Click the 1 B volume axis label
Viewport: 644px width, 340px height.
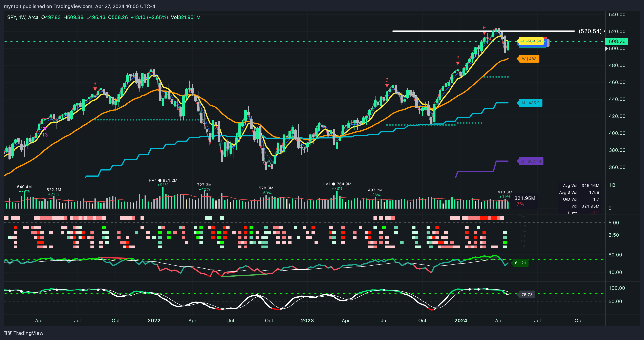[x=612, y=185]
